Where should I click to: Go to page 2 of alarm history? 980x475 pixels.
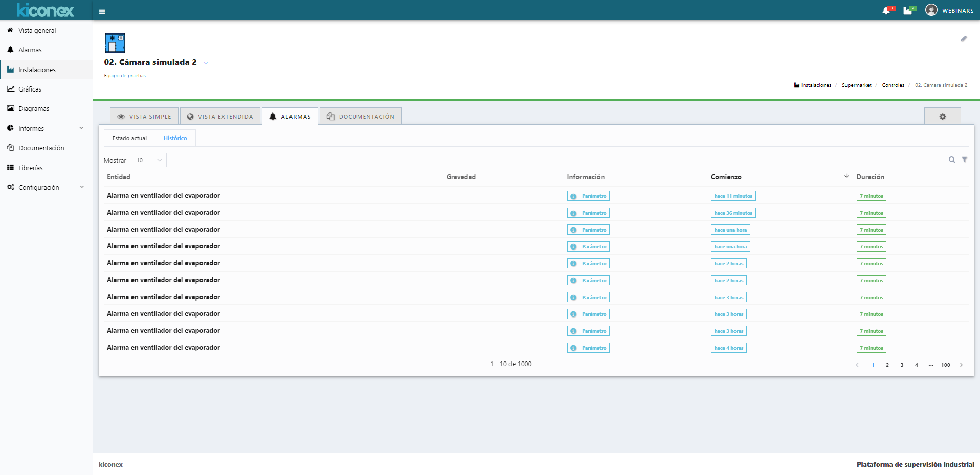(x=887, y=365)
